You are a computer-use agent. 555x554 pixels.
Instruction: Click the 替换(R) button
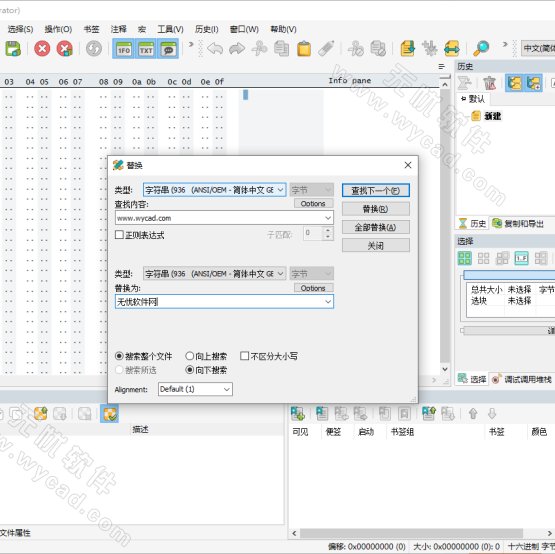point(376,209)
